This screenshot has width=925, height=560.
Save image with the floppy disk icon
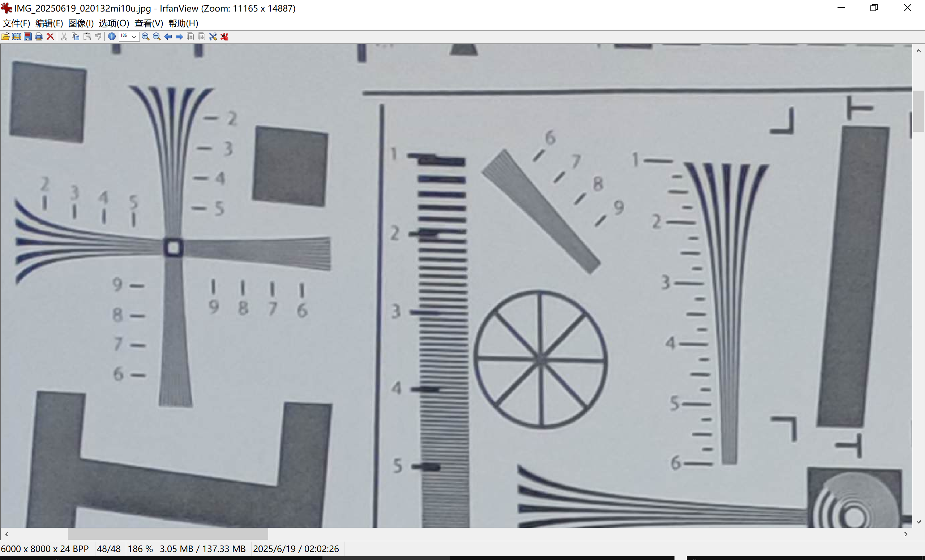tap(28, 36)
